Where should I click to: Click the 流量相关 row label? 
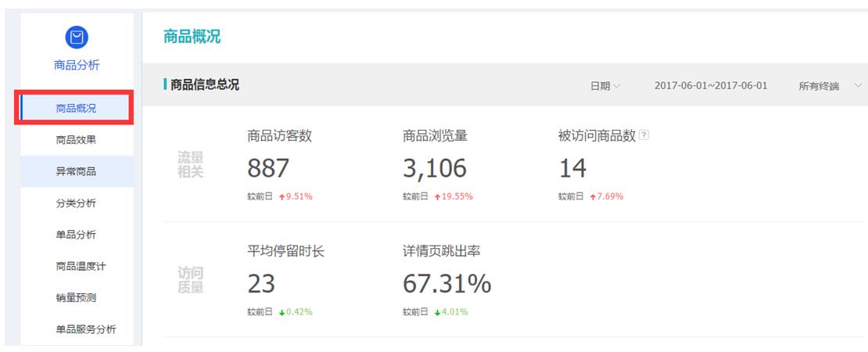click(191, 164)
